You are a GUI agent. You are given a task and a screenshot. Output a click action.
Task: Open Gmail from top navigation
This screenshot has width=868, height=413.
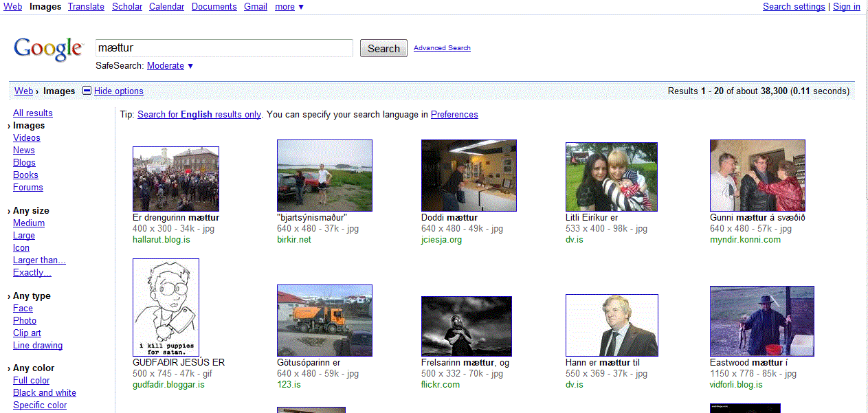click(256, 7)
